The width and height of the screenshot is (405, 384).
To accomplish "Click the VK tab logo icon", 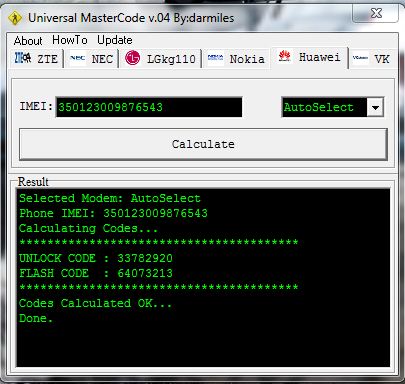I will click(x=360, y=58).
